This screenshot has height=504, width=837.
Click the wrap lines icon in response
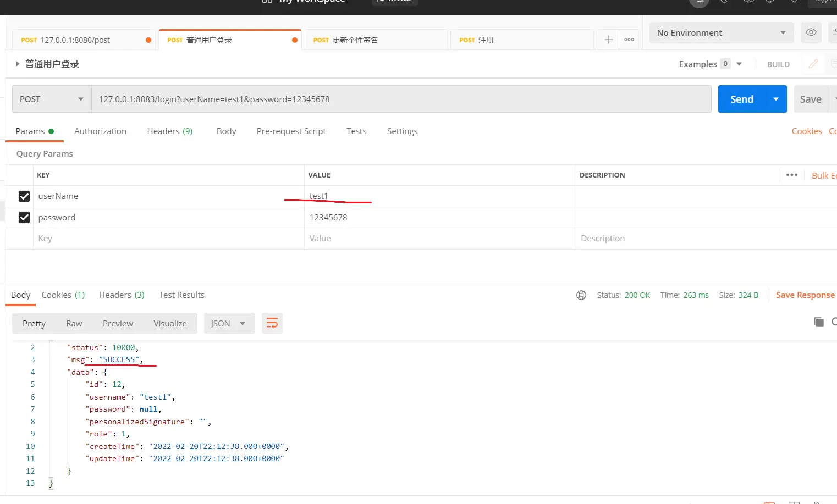pyautogui.click(x=272, y=323)
